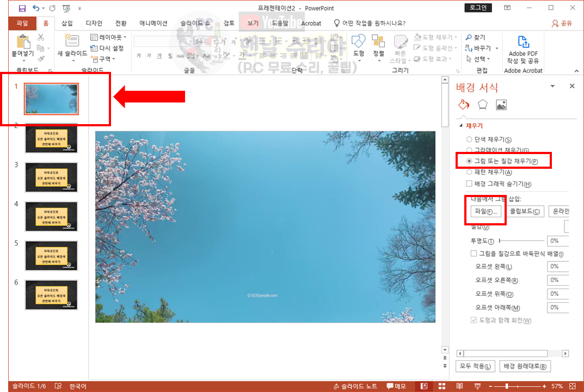Start Slide Show from status bar
Image resolution: width=584 pixels, height=392 pixels.
(477, 386)
